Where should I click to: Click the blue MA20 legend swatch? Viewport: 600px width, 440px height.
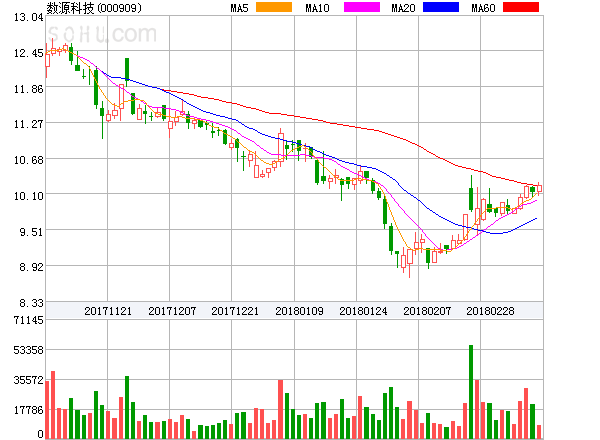[x=441, y=7]
